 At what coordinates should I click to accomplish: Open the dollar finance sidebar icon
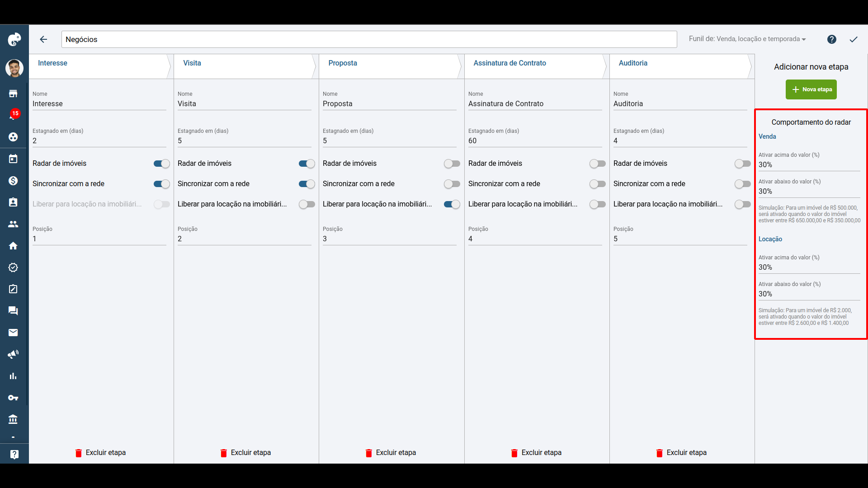pyautogui.click(x=13, y=181)
